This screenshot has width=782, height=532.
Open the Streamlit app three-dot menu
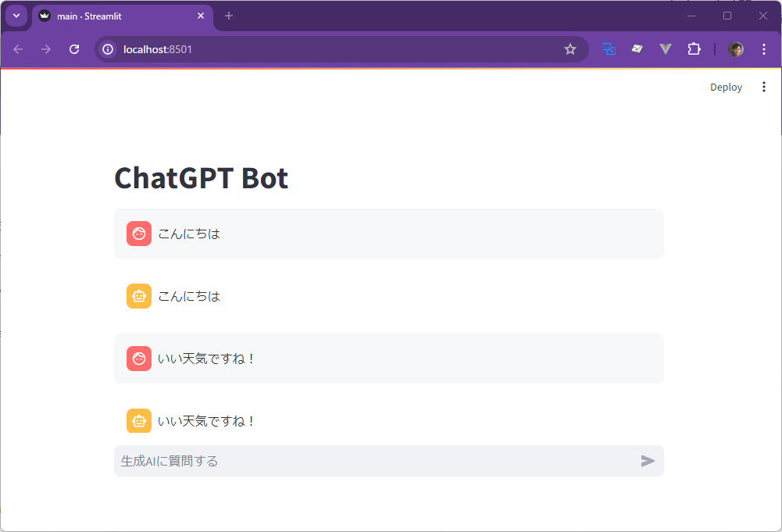click(x=763, y=87)
